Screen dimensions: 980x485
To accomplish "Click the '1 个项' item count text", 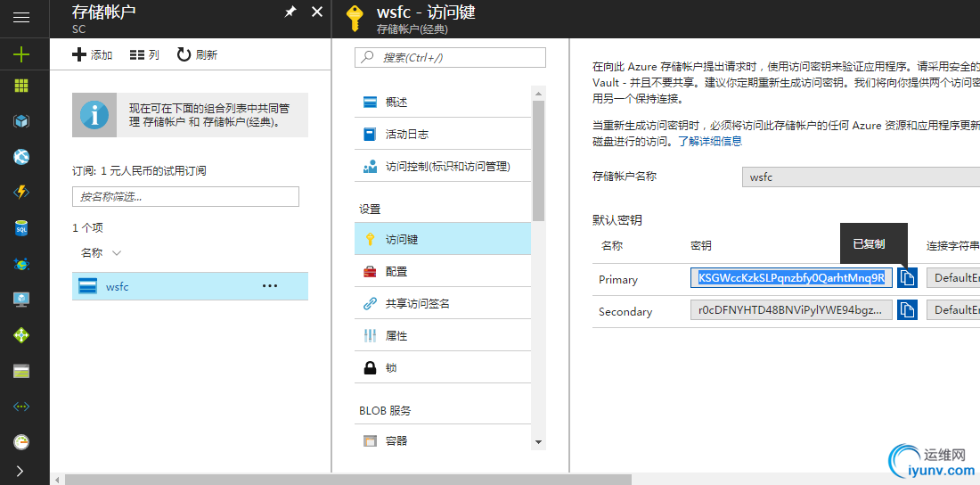I will click(x=87, y=228).
